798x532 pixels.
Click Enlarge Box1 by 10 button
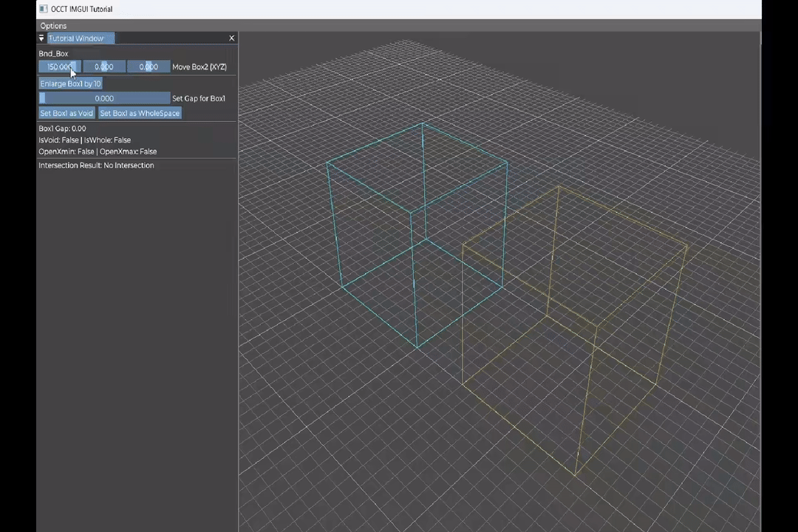point(71,83)
